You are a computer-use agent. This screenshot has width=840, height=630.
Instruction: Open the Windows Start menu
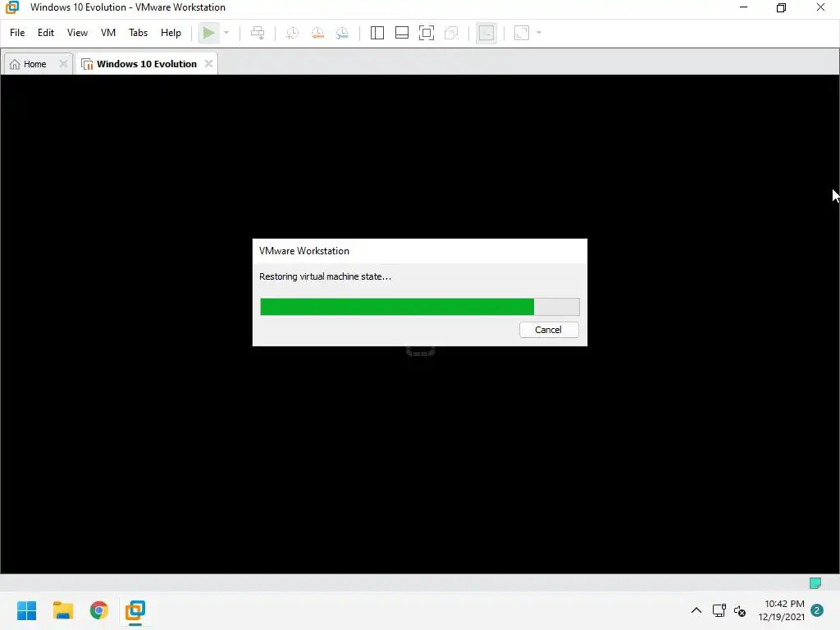point(27,610)
